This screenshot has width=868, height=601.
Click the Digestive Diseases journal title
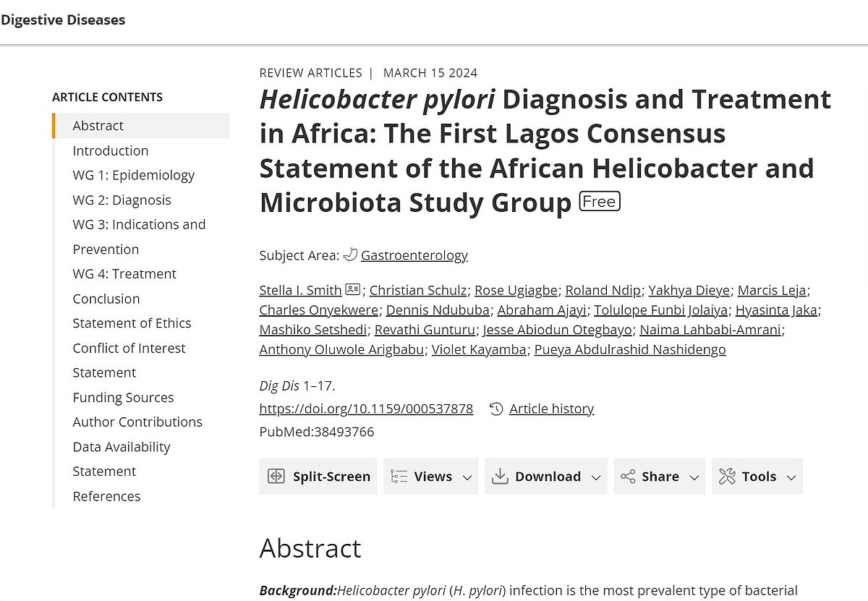[x=63, y=20]
